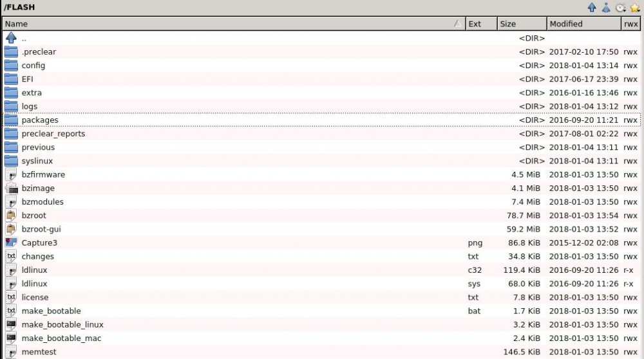Select the 'EFI' folder name
The image size is (644, 359).
tap(27, 78)
